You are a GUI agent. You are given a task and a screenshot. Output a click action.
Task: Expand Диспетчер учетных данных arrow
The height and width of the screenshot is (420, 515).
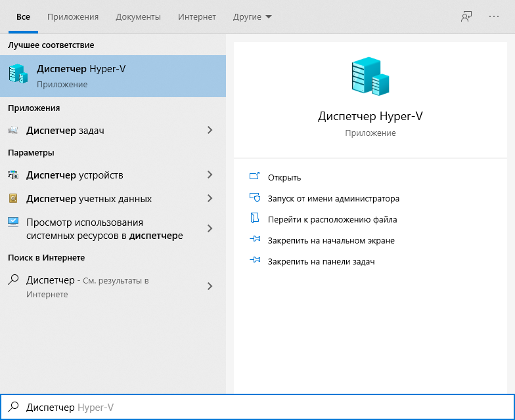[x=210, y=198]
